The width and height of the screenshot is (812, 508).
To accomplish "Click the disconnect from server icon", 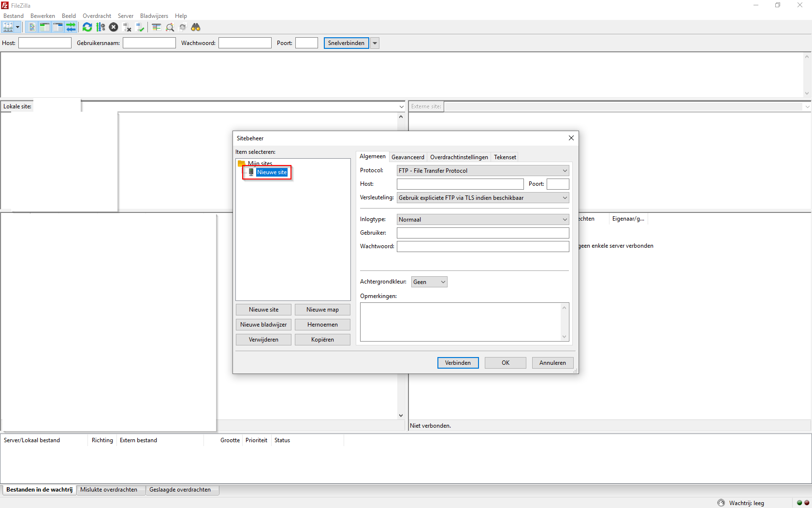I will 127,27.
